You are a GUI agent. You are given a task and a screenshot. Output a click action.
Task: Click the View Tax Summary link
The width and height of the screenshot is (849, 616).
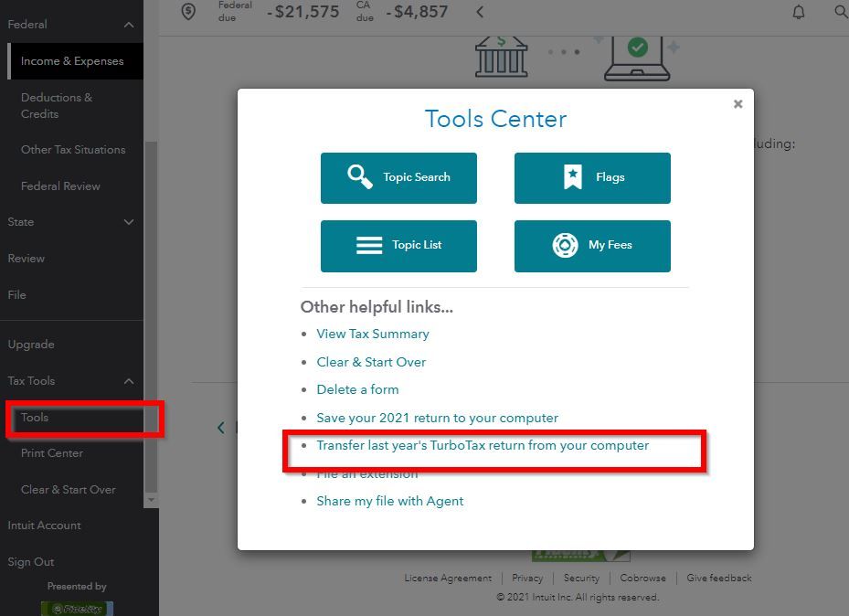pyautogui.click(x=373, y=334)
